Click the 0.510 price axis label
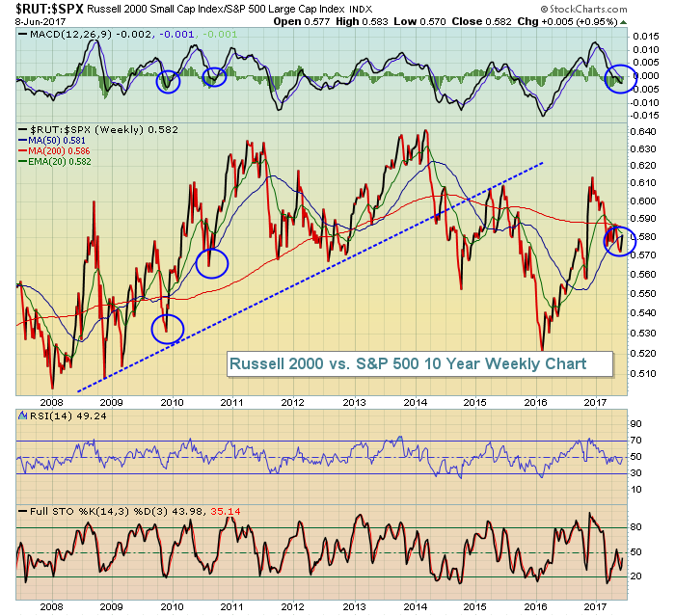675x616 pixels. pyautogui.click(x=643, y=374)
